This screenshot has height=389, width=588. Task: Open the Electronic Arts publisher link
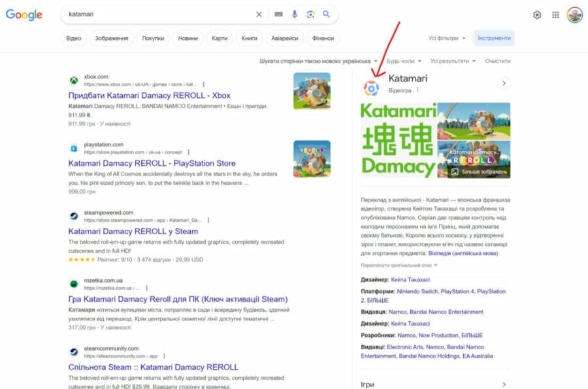[x=405, y=347]
